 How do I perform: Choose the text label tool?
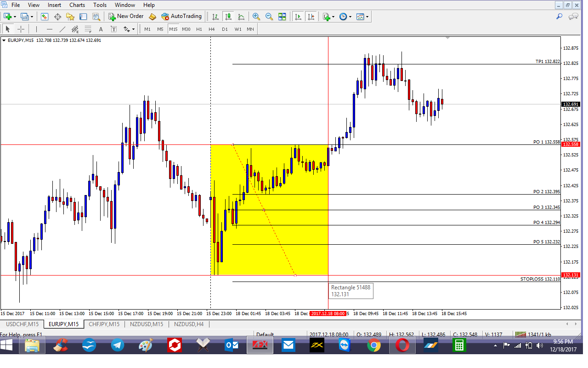[x=101, y=29]
